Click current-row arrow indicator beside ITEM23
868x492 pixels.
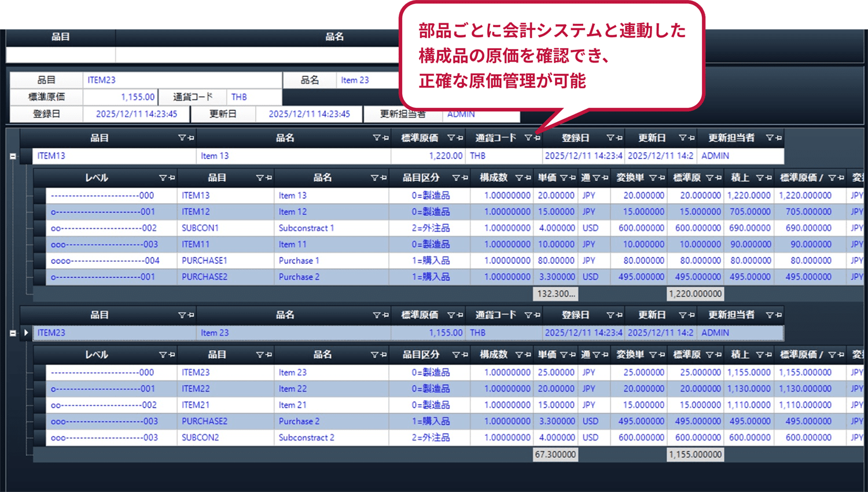click(26, 333)
